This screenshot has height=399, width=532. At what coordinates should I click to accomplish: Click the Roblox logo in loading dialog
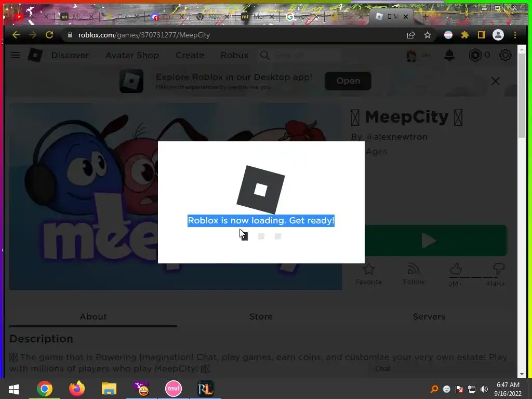tap(261, 190)
